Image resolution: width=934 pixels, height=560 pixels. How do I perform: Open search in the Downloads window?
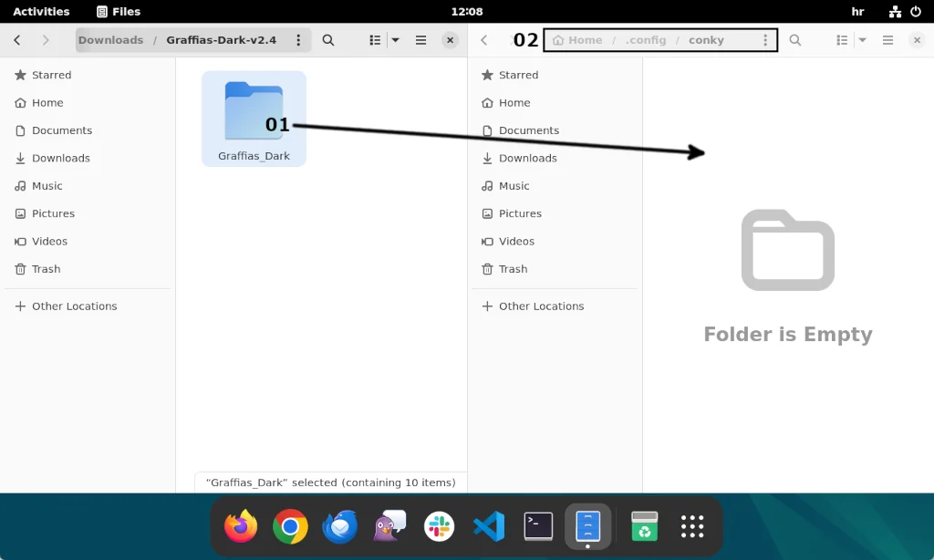pos(327,39)
